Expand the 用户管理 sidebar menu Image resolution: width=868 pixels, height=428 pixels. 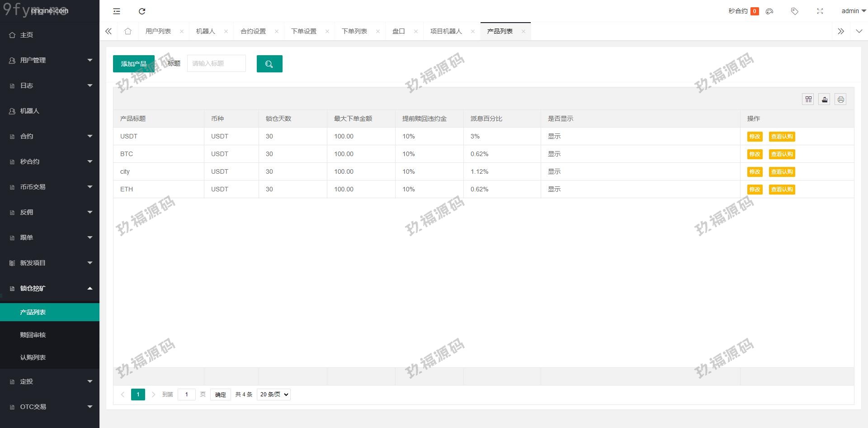(50, 60)
